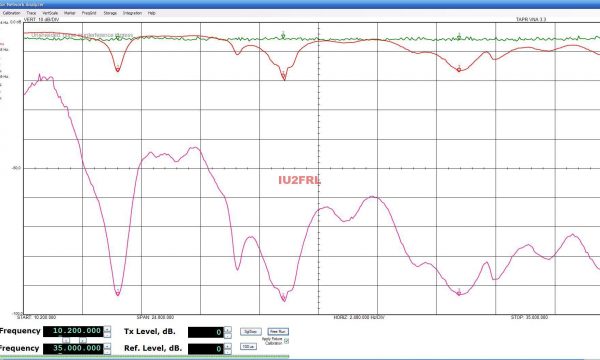The image size is (600, 360).
Task: Click the -50.0 vertical axis label
Action: click(16, 168)
